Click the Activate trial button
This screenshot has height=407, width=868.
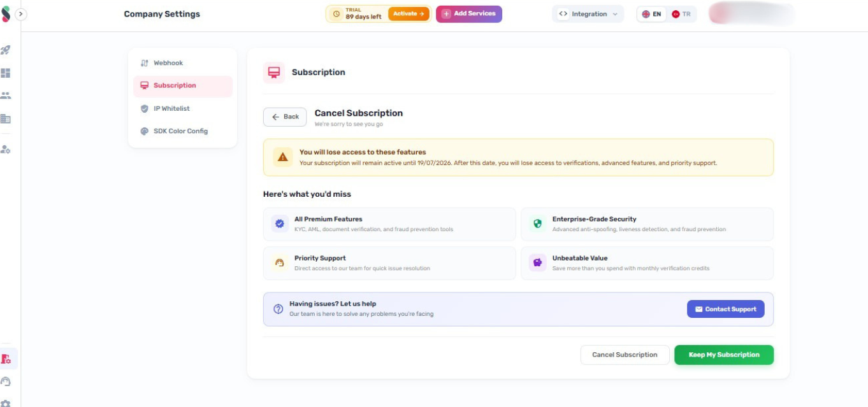point(409,14)
